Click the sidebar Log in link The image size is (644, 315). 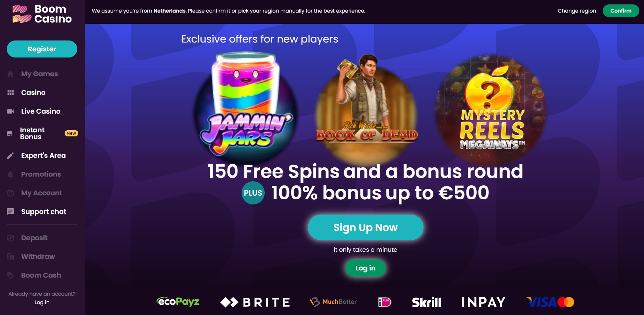click(x=42, y=302)
